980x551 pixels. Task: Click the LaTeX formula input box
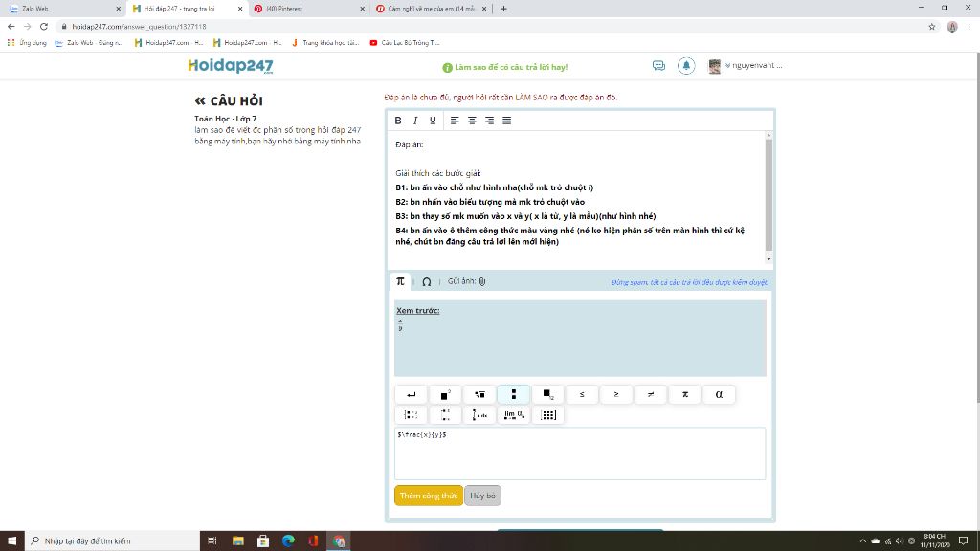(x=580, y=453)
